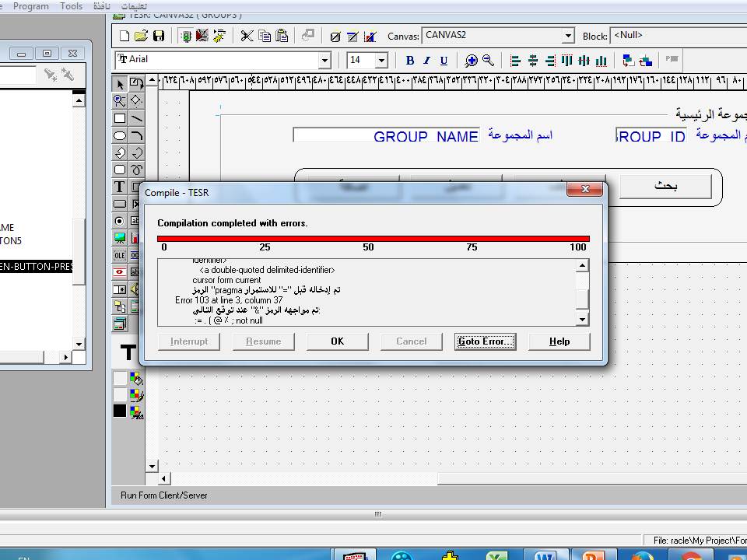Image resolution: width=747 pixels, height=560 pixels.
Task: Select the Rectangle drawing tool
Action: pyautogui.click(x=120, y=118)
